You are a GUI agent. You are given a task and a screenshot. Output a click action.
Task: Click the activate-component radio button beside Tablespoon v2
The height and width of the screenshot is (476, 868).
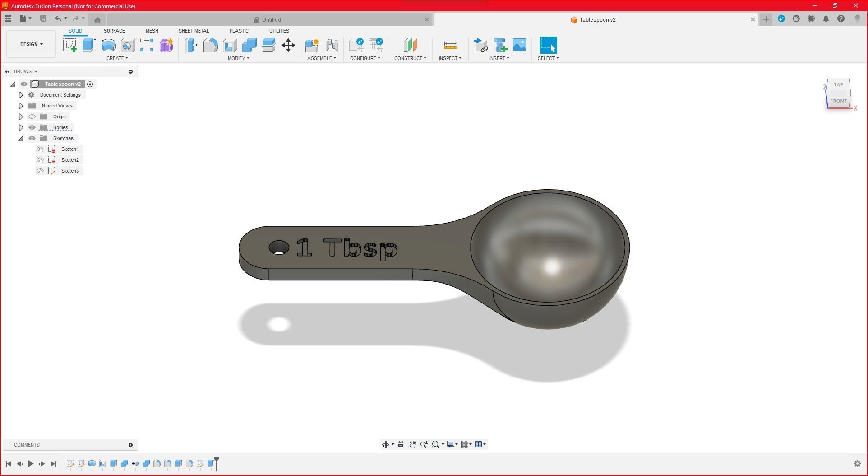coord(90,84)
